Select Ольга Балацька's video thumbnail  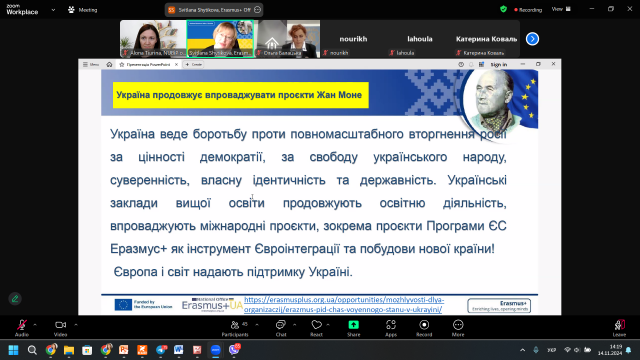click(287, 39)
